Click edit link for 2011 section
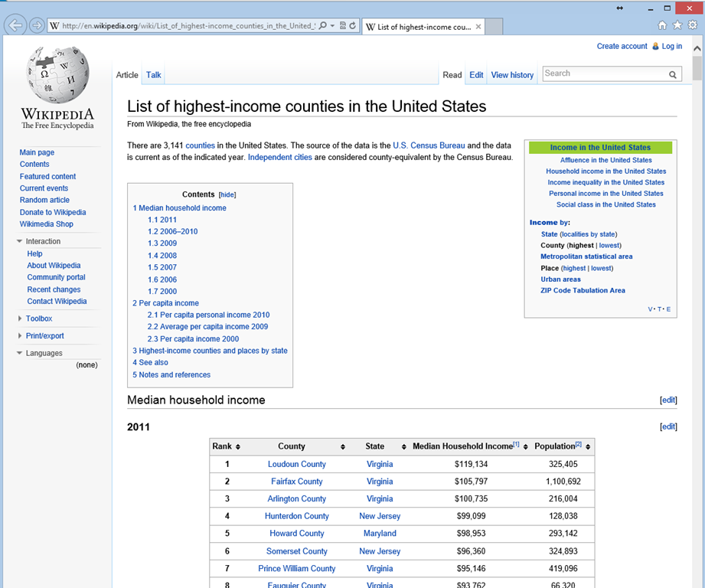The image size is (705, 588). tap(668, 426)
